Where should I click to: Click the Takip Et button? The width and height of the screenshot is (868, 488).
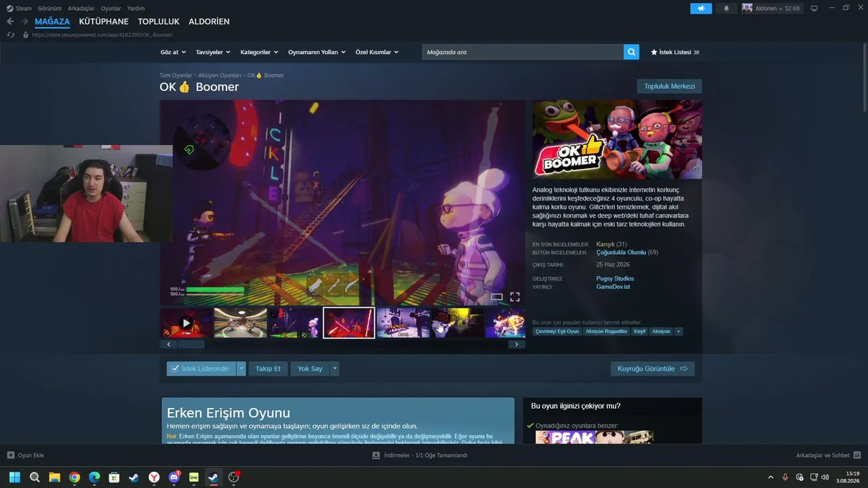click(x=268, y=369)
